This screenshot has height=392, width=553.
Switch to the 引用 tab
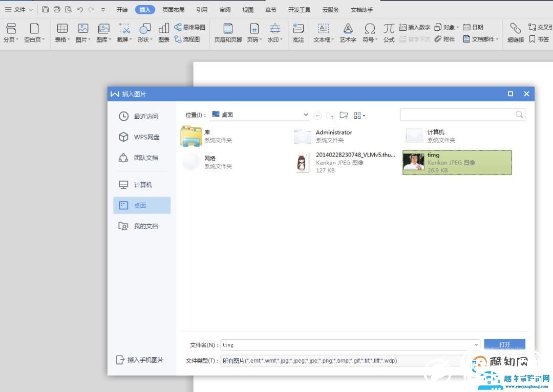click(x=202, y=10)
